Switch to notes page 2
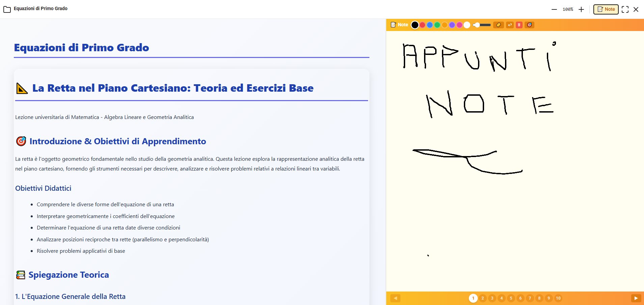This screenshot has height=305, width=644. click(x=482, y=298)
